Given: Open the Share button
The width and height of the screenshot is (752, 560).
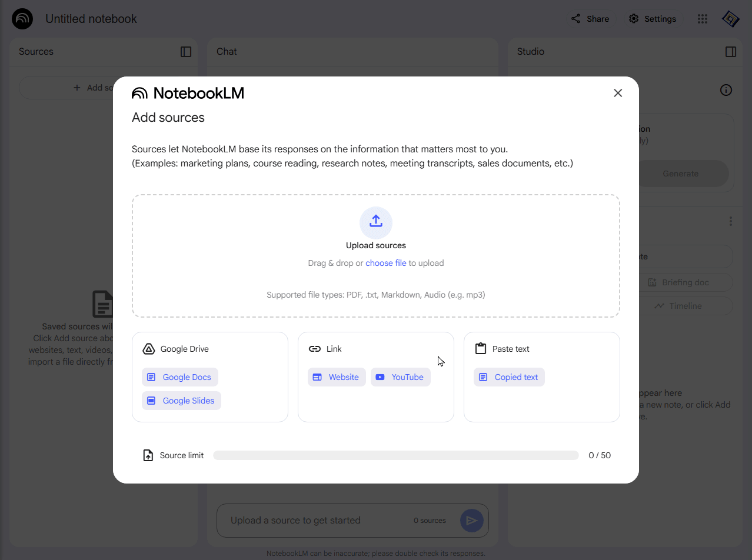Looking at the screenshot, I should (590, 19).
